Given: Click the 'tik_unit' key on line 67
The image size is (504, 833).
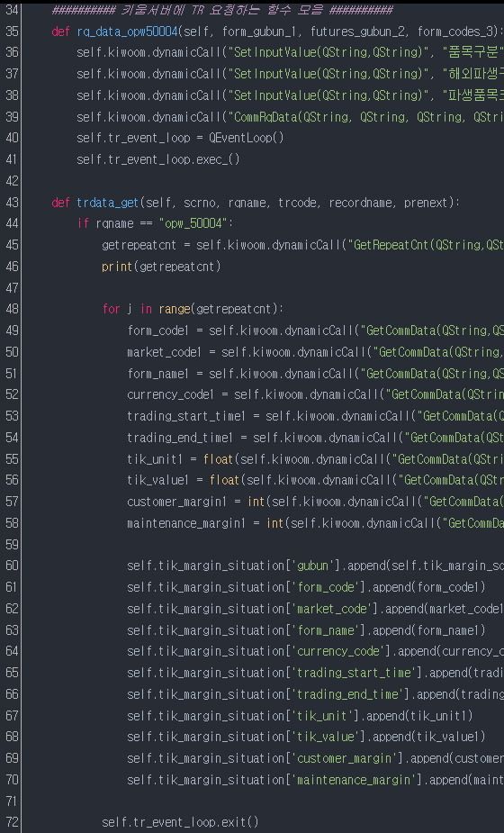Looking at the screenshot, I should click(x=322, y=716).
